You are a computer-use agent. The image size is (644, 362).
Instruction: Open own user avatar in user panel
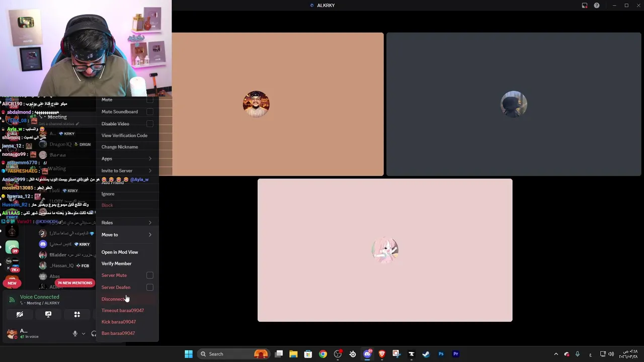tap(12, 333)
